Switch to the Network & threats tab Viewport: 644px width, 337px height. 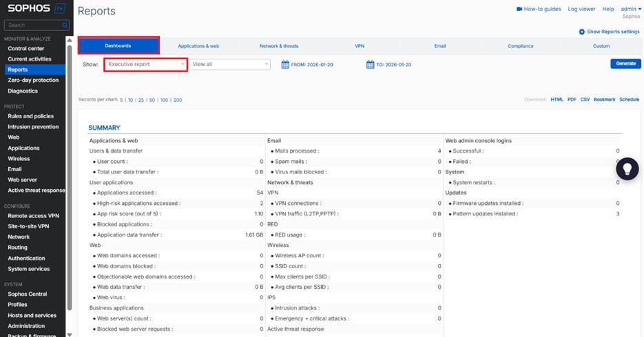coord(279,46)
